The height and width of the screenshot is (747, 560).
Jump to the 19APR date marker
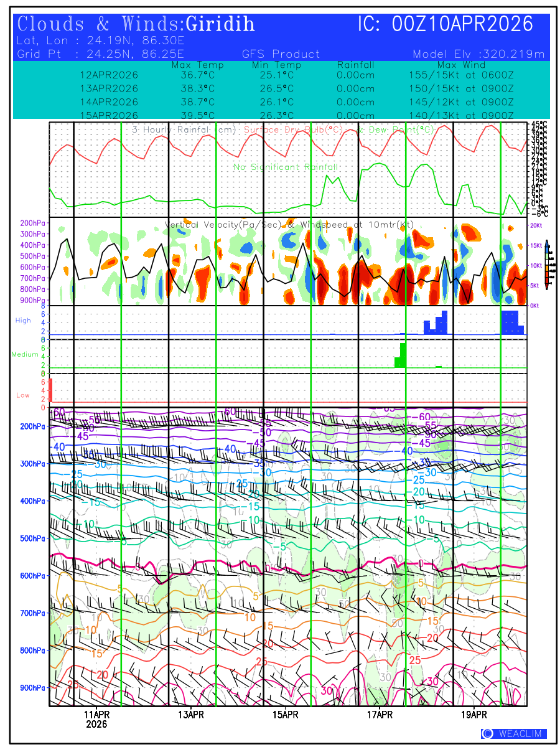474,715
